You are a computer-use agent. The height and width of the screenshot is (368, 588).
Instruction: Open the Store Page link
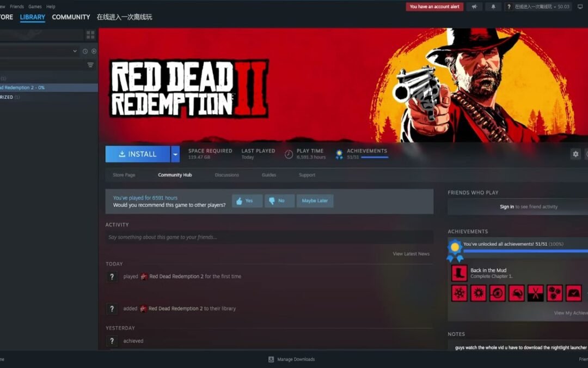tap(124, 175)
